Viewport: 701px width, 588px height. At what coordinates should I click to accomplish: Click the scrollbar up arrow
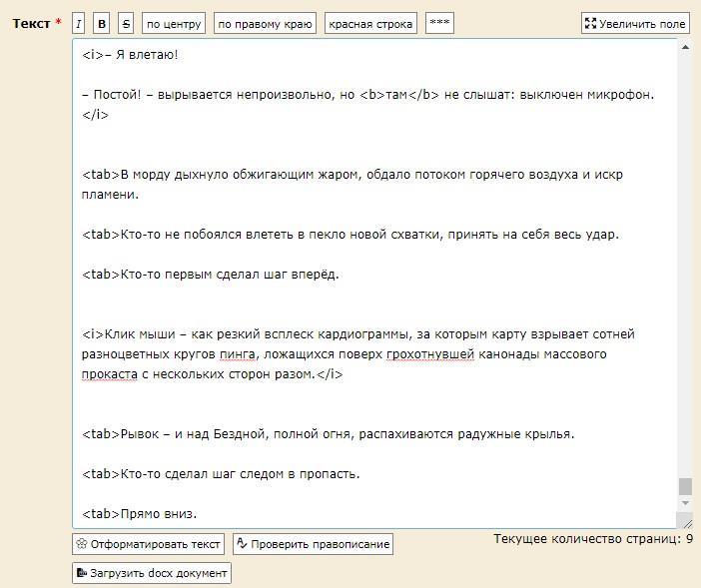click(685, 47)
